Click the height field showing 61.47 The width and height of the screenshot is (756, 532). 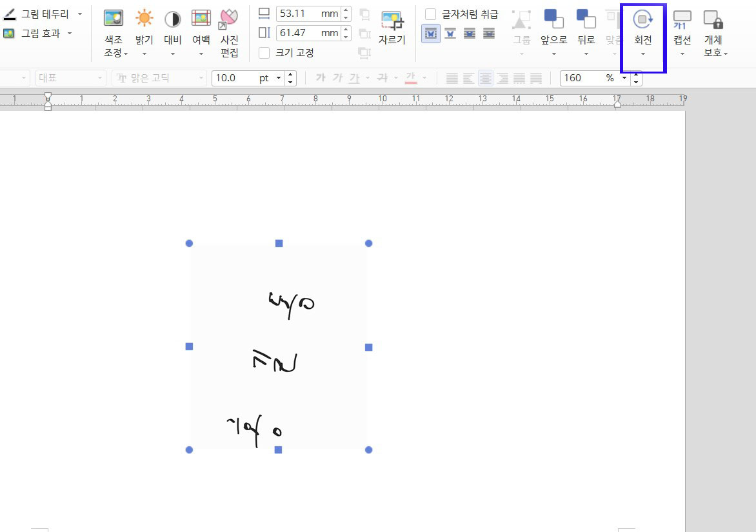[x=308, y=33]
